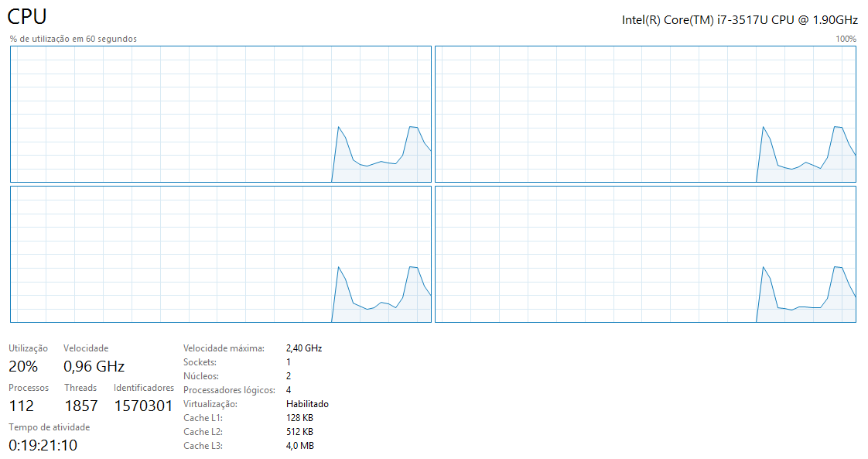
Task: Click the Velocidade label
Action: 86,348
